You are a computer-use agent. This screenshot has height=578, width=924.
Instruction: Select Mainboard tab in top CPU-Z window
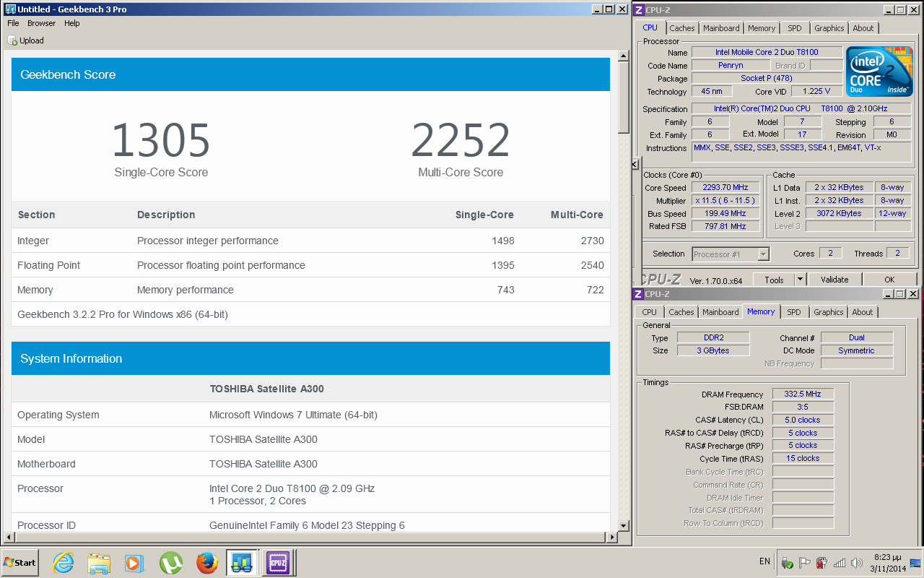click(721, 28)
